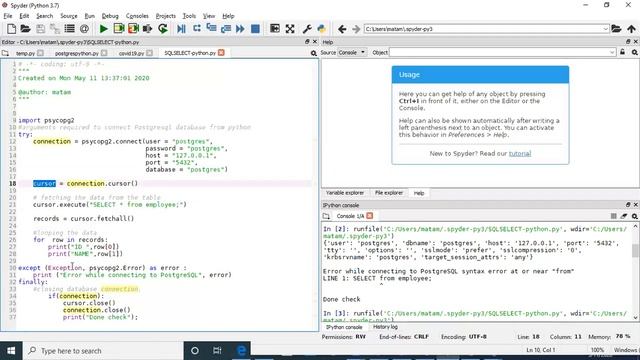This screenshot has width=640, height=360.
Task: Open Preferences wrench icon
Action: 307,29
